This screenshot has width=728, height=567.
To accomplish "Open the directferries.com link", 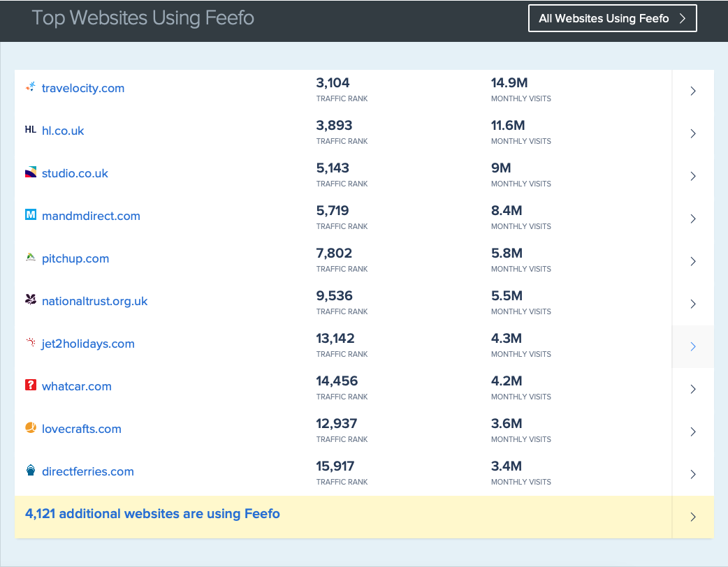I will (88, 472).
